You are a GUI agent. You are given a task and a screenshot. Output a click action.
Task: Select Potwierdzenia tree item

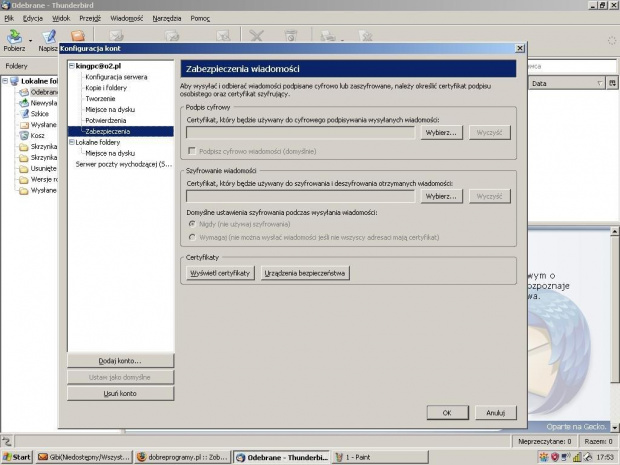click(x=106, y=121)
